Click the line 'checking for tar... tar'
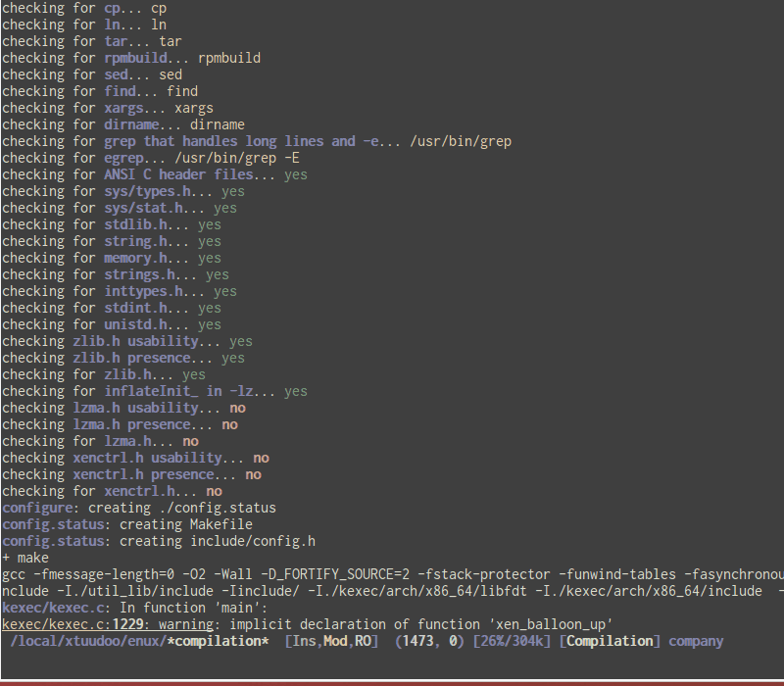 pos(92,41)
